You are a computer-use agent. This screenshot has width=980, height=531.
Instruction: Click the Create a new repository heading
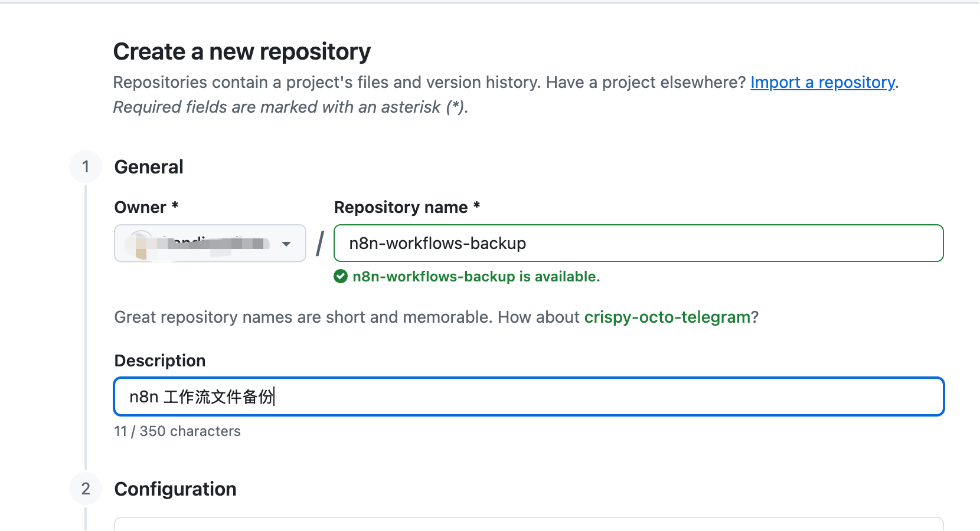(x=242, y=51)
